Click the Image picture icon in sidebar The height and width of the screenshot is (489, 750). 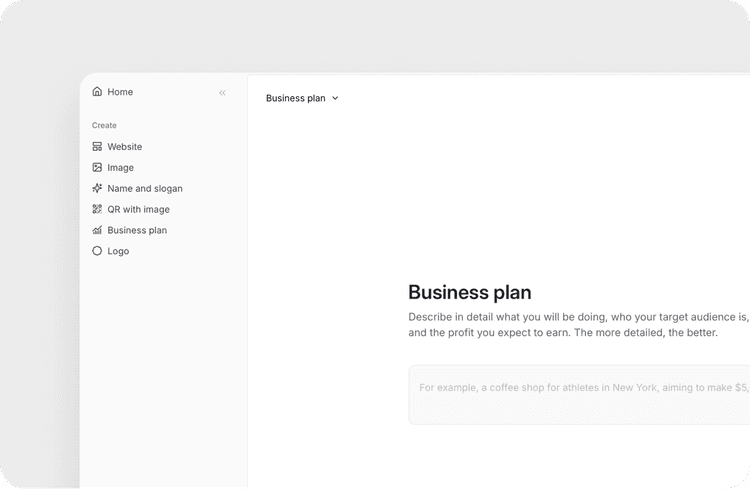pos(97,168)
